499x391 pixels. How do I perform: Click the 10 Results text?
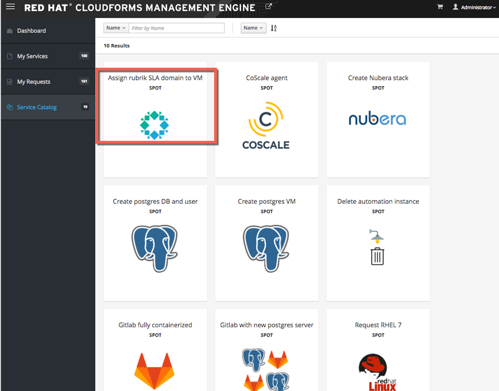pos(117,46)
